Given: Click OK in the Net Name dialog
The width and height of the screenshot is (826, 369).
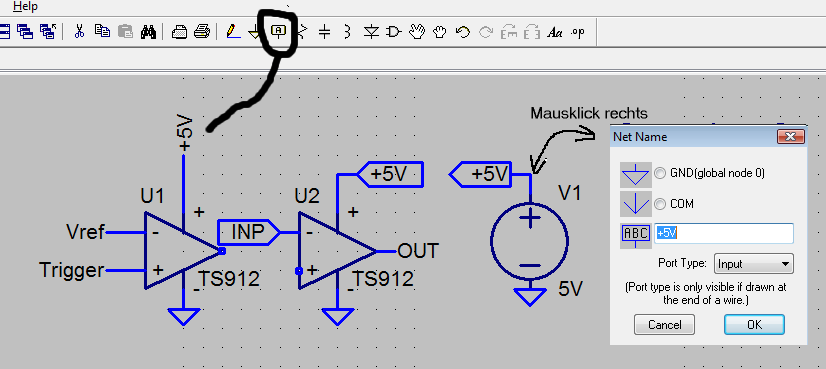Looking at the screenshot, I should pyautogui.click(x=754, y=325).
